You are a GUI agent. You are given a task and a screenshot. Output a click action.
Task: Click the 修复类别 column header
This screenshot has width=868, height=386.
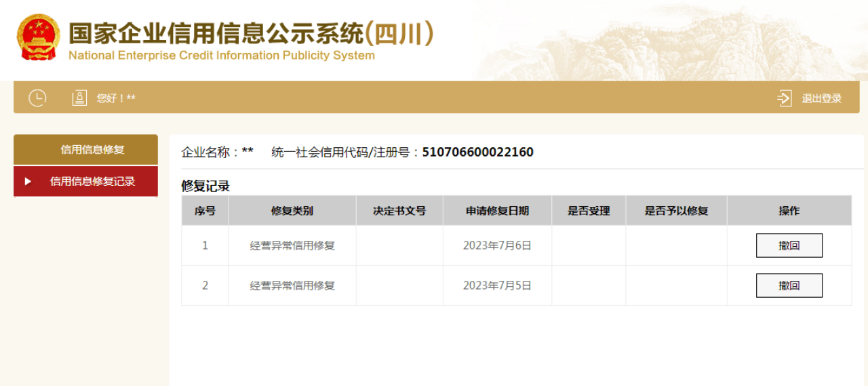click(x=292, y=211)
